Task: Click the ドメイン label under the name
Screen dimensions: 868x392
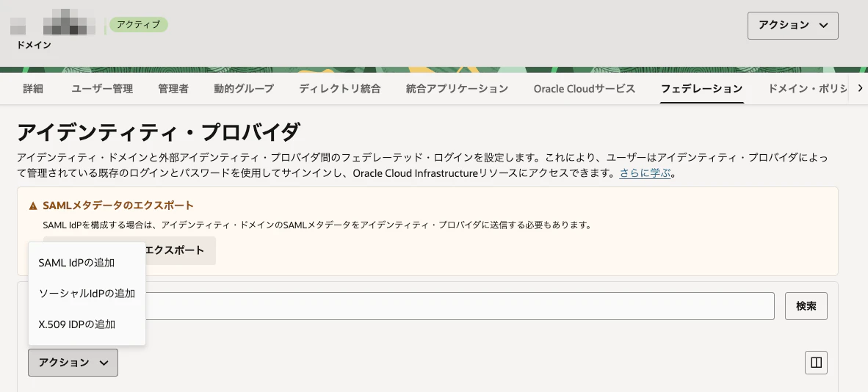Action: (x=34, y=46)
